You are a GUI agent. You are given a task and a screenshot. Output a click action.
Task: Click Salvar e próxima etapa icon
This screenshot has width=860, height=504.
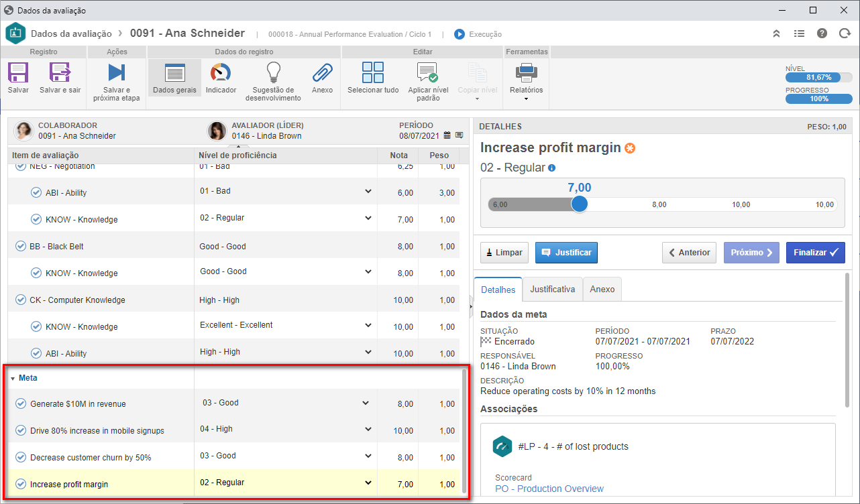click(117, 72)
